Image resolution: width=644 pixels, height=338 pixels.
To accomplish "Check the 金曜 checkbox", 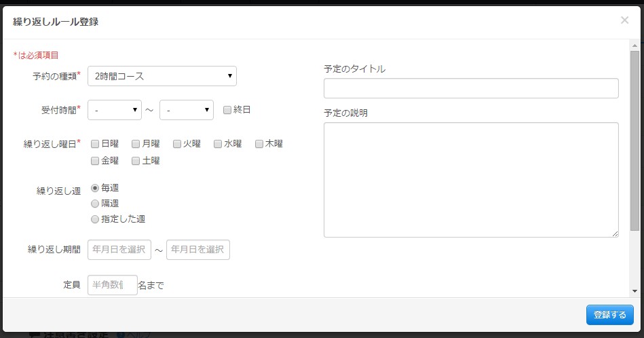I will click(x=95, y=161).
